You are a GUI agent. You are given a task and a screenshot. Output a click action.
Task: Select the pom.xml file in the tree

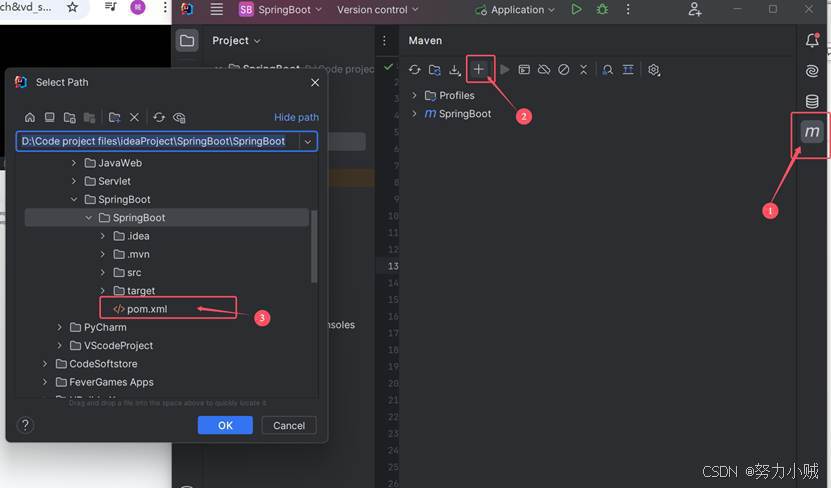[146, 309]
